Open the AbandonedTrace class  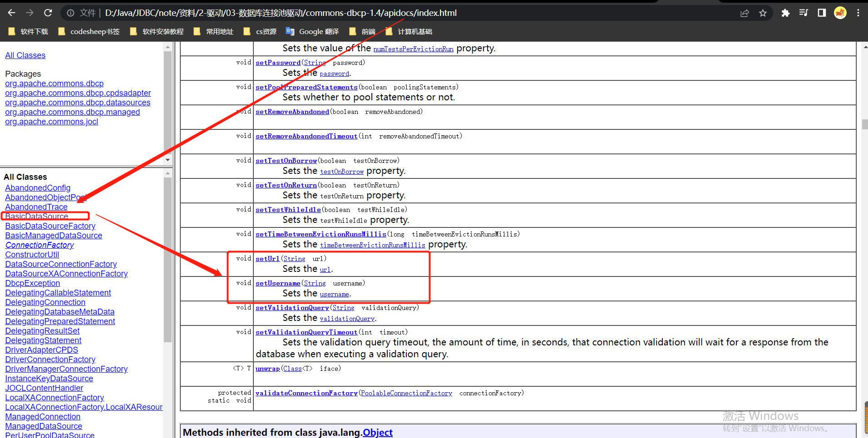click(x=36, y=207)
